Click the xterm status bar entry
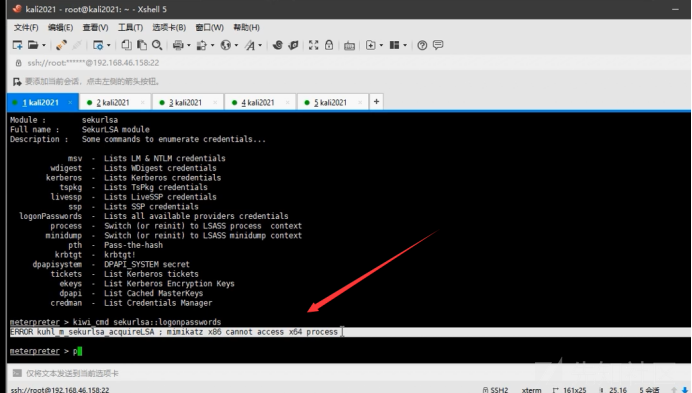 click(x=531, y=390)
